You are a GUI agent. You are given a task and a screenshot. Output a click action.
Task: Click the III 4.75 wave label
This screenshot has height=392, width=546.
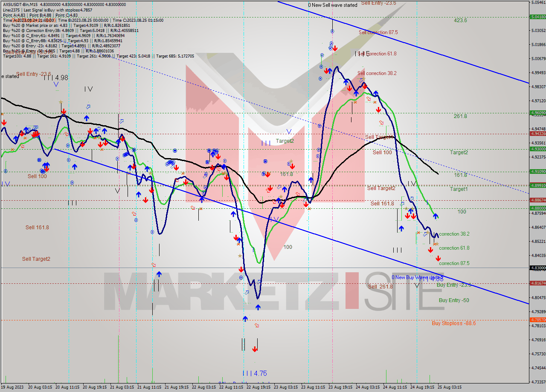pyautogui.click(x=255, y=373)
